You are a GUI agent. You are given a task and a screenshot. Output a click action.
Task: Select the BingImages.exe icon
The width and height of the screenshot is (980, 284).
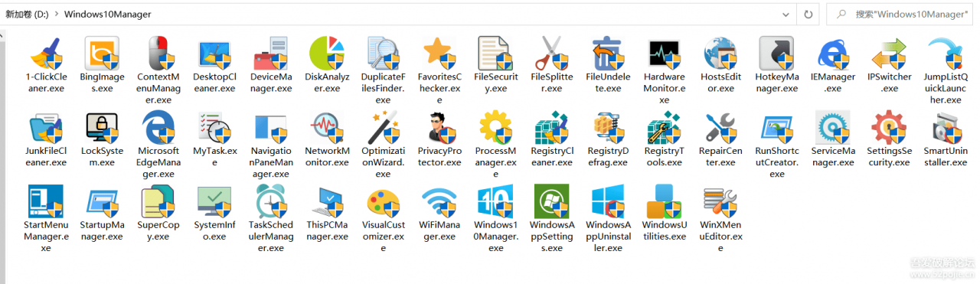(x=101, y=53)
